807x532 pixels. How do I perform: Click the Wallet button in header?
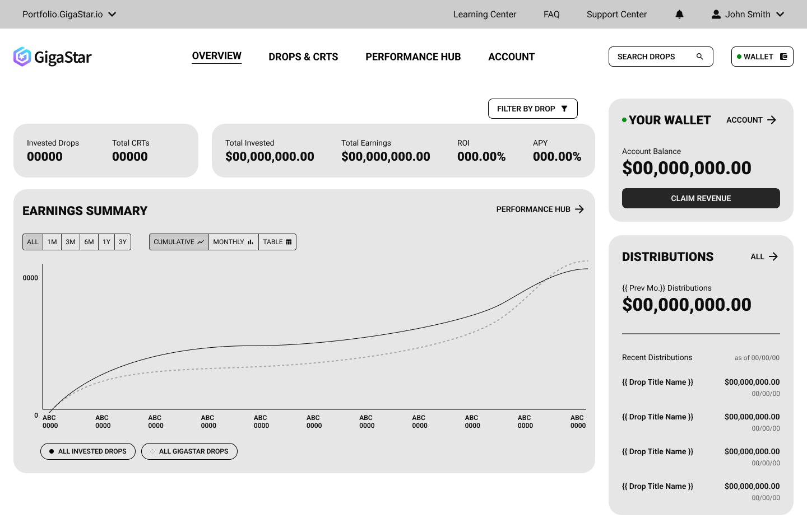click(762, 57)
